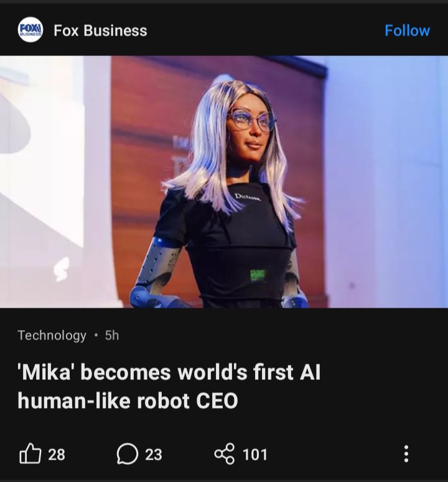Click the 23 comments count

pyautogui.click(x=154, y=455)
